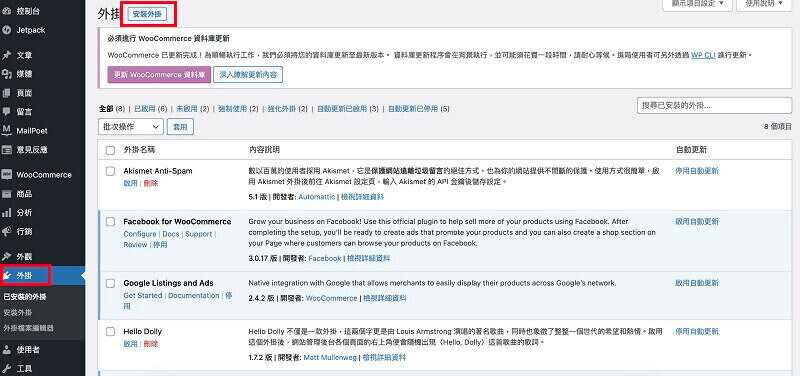800x376 pixels.
Task: Activate Akismet Anti-Spam via 啟用 link
Action: coord(131,183)
